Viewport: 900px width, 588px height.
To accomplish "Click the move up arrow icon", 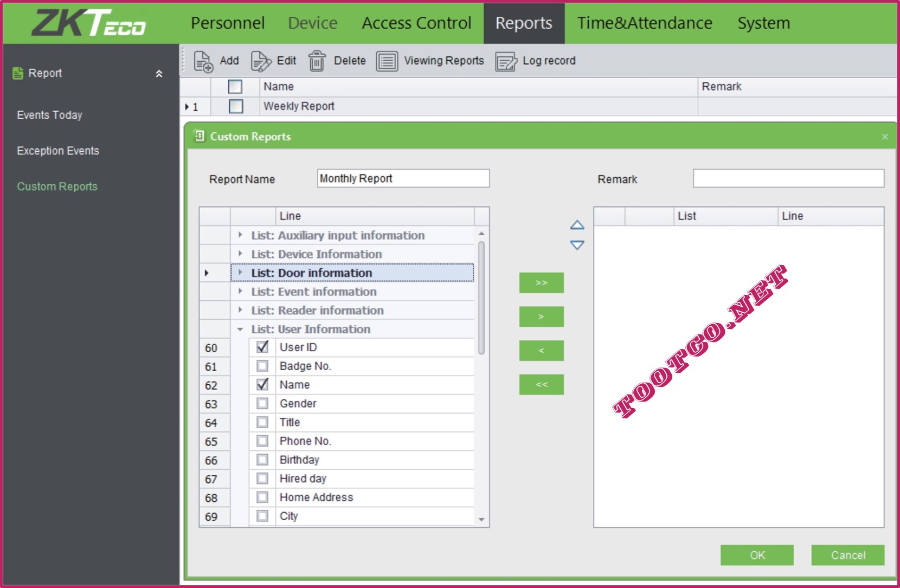I will [x=577, y=225].
